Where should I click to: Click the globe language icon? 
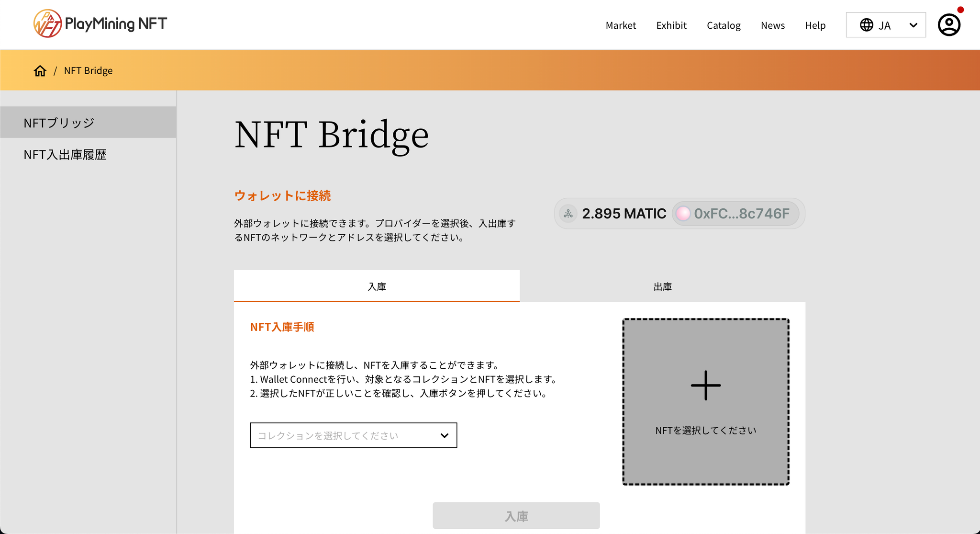(x=867, y=25)
